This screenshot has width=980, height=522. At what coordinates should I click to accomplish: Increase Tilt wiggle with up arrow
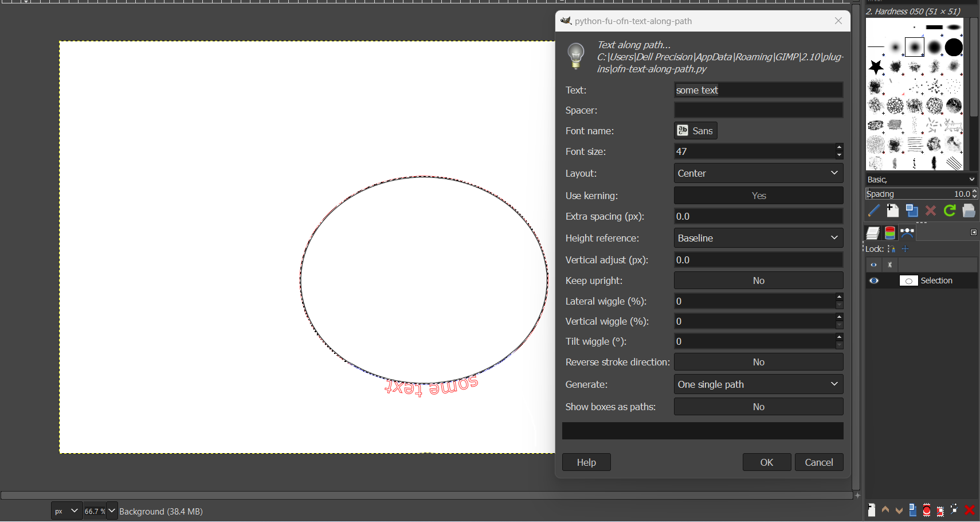pyautogui.click(x=839, y=337)
